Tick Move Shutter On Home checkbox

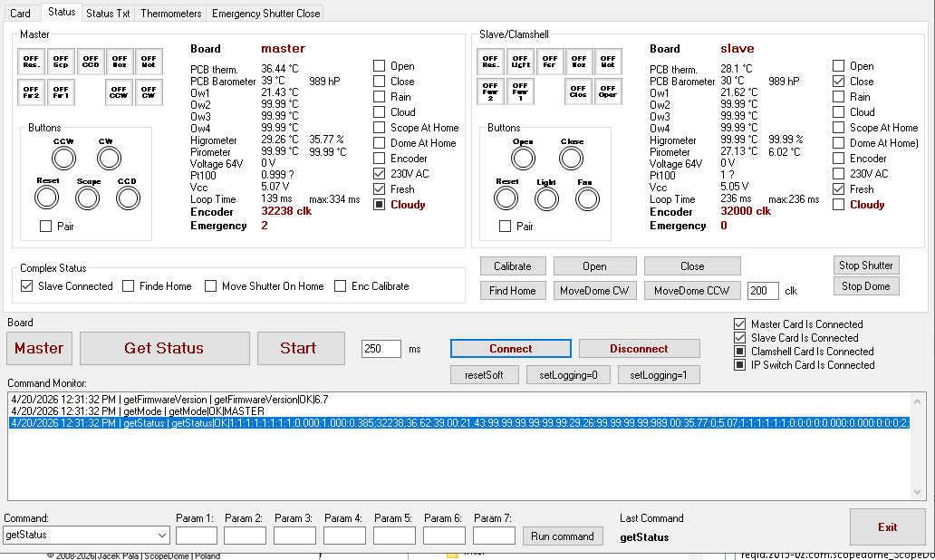click(211, 286)
